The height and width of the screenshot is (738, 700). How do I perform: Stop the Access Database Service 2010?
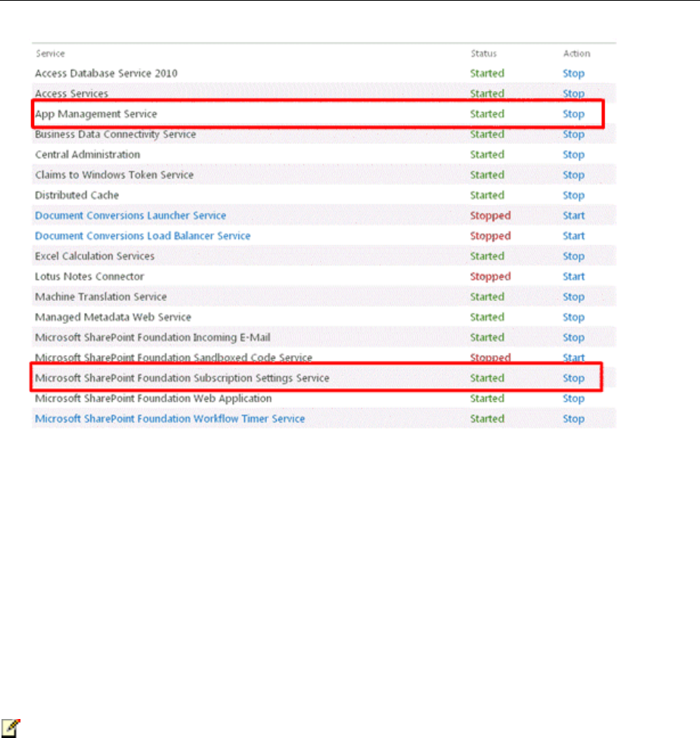[573, 74]
